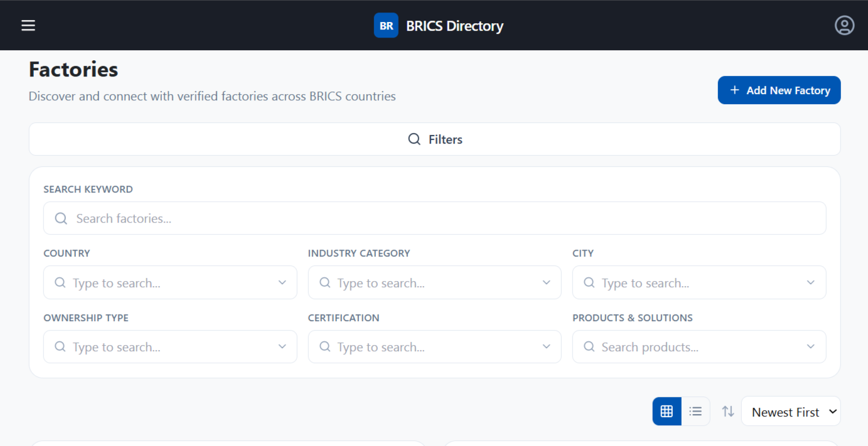Image resolution: width=868 pixels, height=446 pixels.
Task: Click magnifier icon in Products & Solutions field
Action: 589,347
